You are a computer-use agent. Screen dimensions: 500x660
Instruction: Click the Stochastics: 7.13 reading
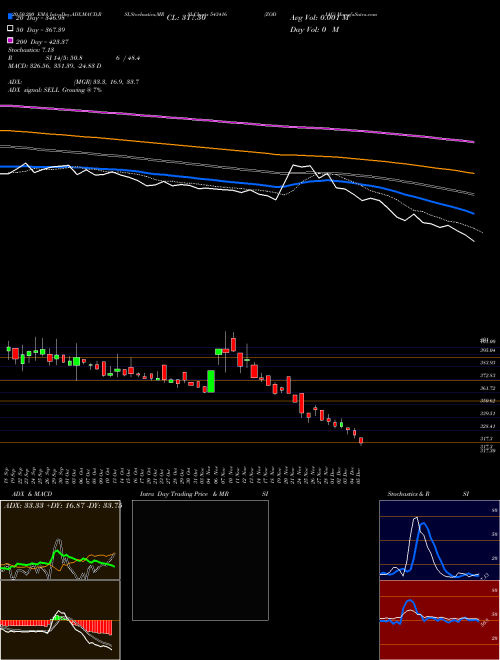(x=31, y=50)
